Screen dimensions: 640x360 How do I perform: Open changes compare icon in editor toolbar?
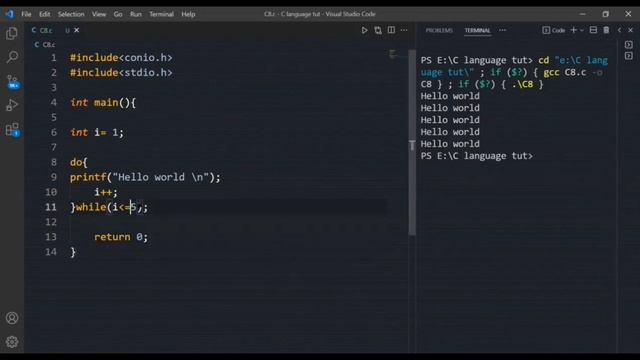[378, 30]
